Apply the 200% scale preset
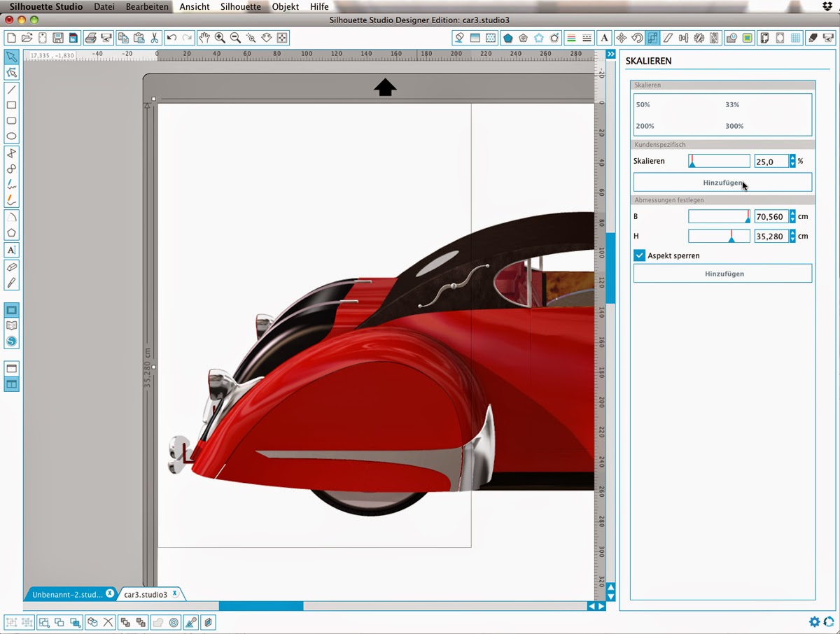Screen dimensions: 840x634 coord(643,126)
